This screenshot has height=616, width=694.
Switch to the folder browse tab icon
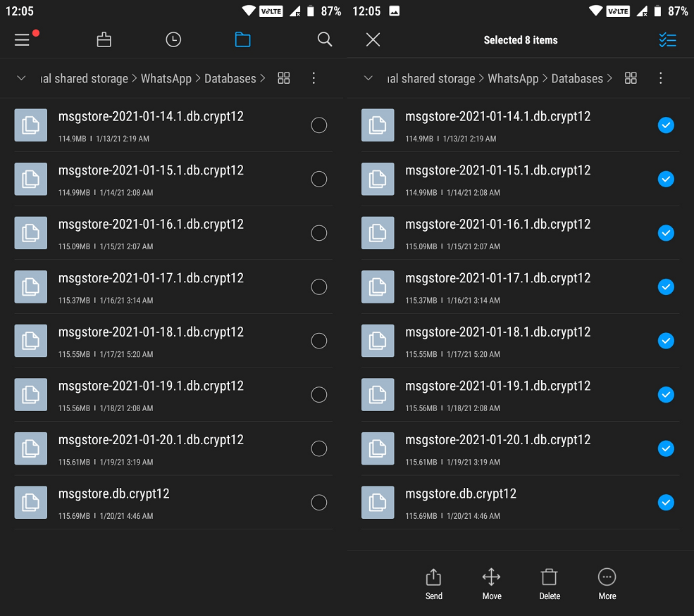point(242,40)
